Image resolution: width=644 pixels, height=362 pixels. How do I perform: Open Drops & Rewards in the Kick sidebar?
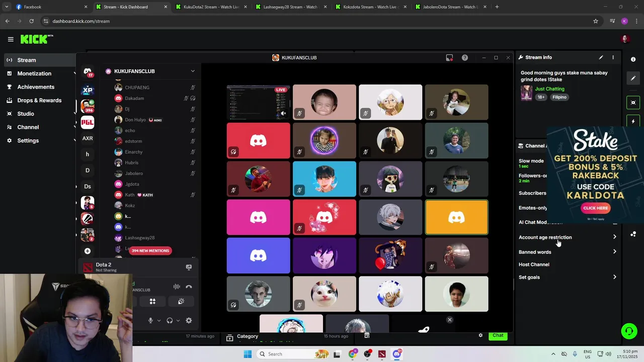pos(39,101)
